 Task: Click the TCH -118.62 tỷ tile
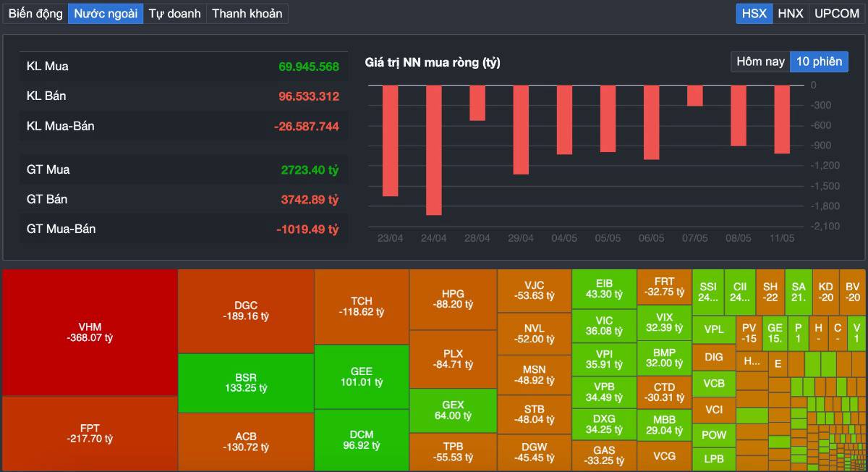point(362,306)
